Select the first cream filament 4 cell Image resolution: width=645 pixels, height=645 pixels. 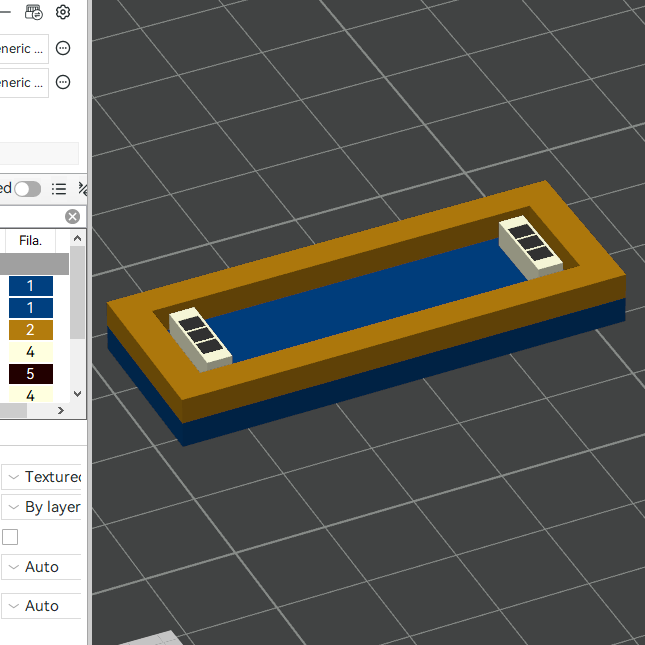[x=31, y=352]
